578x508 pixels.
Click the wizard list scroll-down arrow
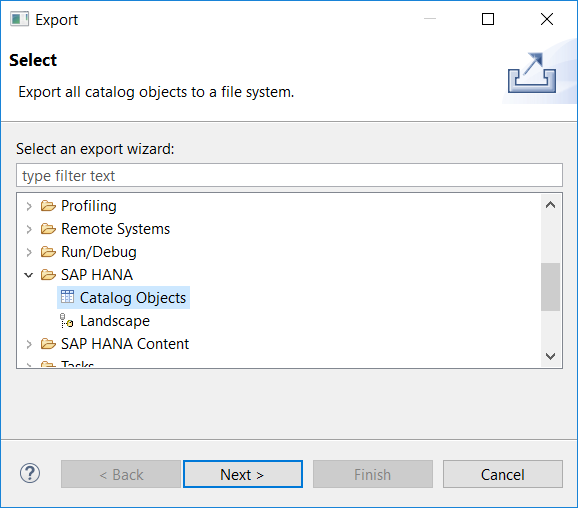point(550,356)
